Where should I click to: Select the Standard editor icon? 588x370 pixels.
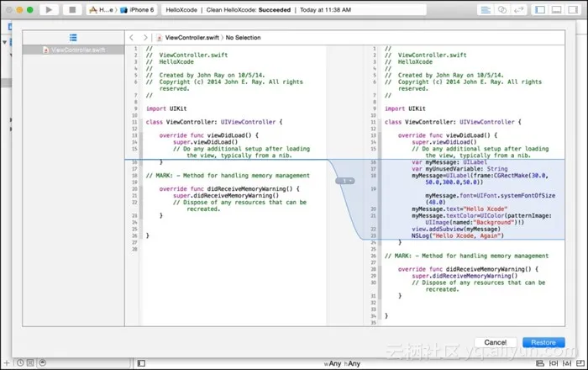(486, 10)
